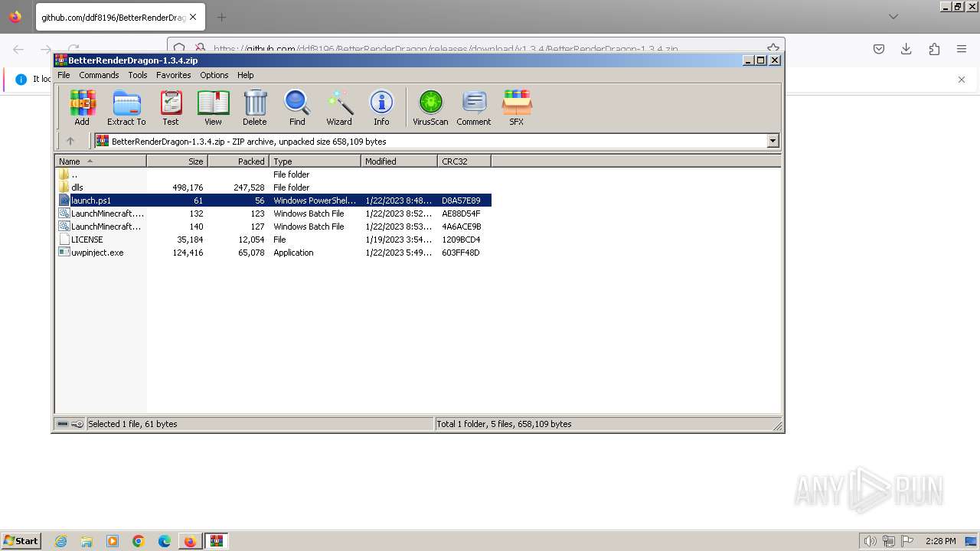Image resolution: width=980 pixels, height=551 pixels.
Task: Click the key icon in status bar
Action: 77,424
